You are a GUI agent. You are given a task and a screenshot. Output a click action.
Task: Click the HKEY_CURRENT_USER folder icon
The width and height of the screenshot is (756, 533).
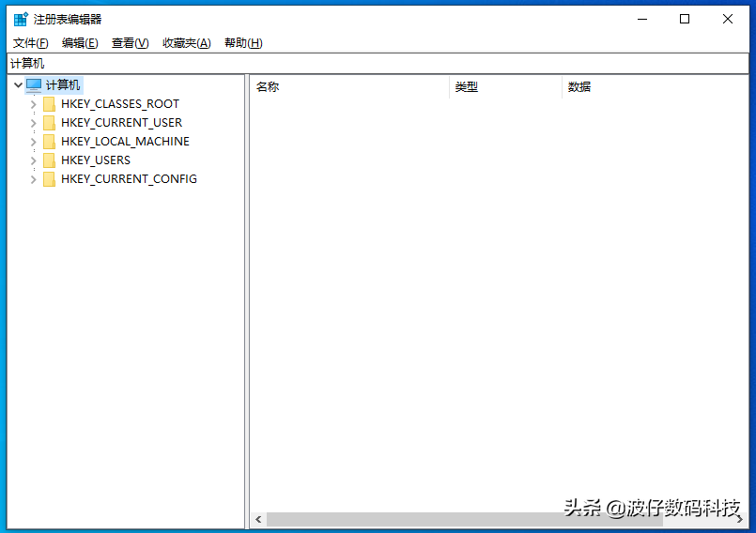point(49,123)
